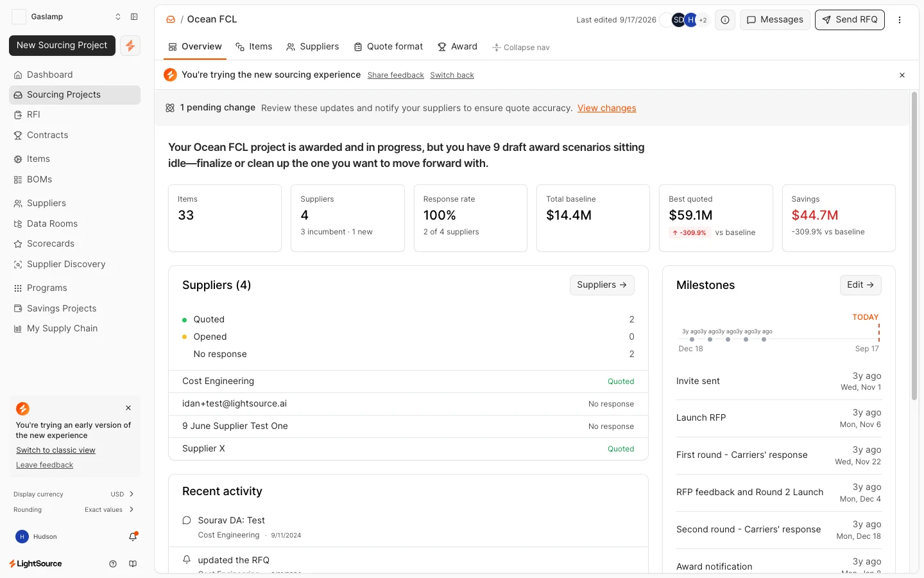Expand the Rounding Exact values selector

click(74, 509)
